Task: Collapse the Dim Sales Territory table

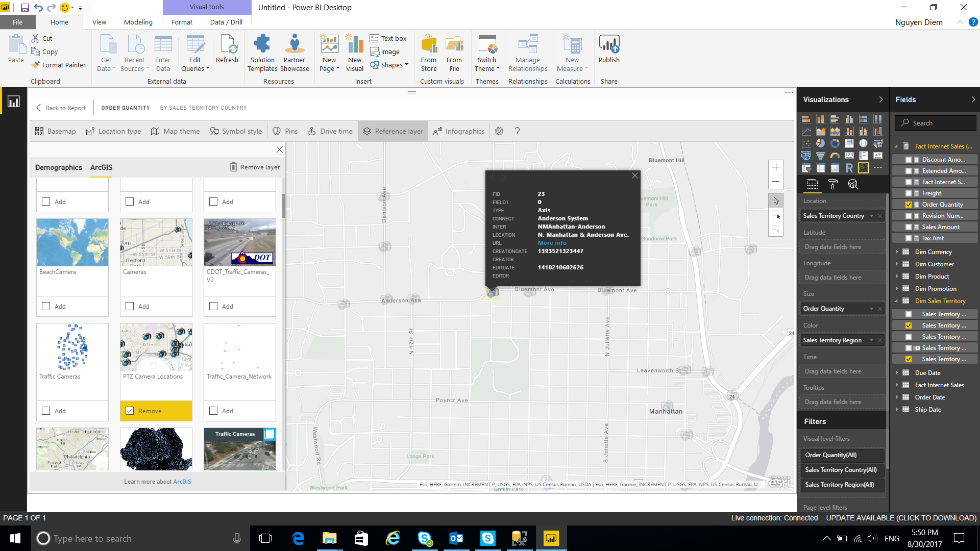Action: [897, 301]
